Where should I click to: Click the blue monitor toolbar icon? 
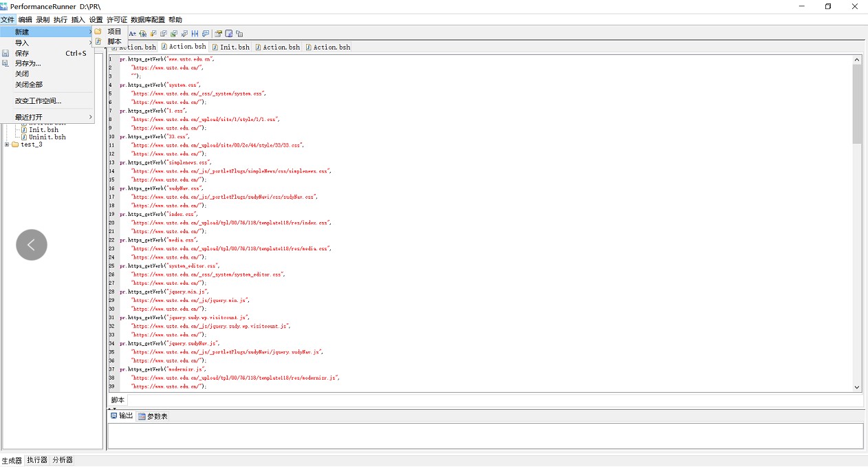(229, 33)
